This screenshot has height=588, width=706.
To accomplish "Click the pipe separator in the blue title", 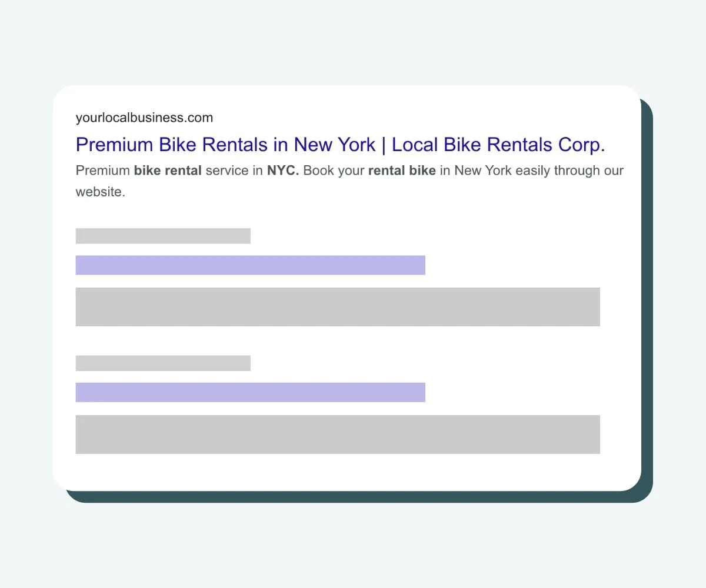I will click(384, 145).
